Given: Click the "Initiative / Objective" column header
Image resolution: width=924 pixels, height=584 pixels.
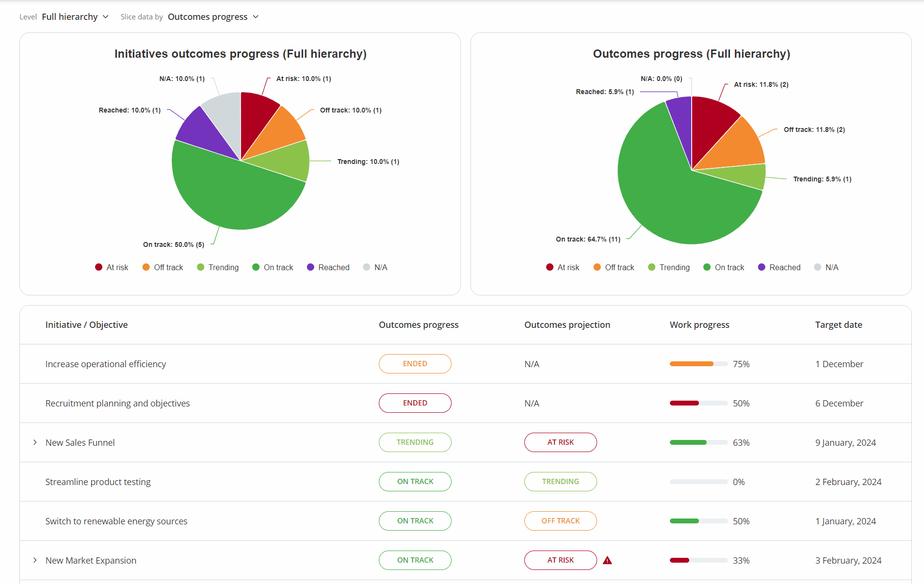Looking at the screenshot, I should click(x=86, y=324).
